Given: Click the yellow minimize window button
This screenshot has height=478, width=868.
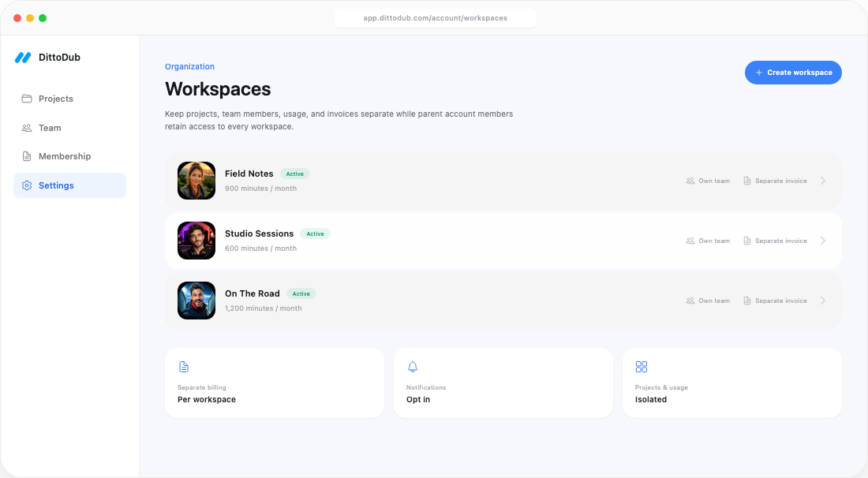Looking at the screenshot, I should 30,18.
